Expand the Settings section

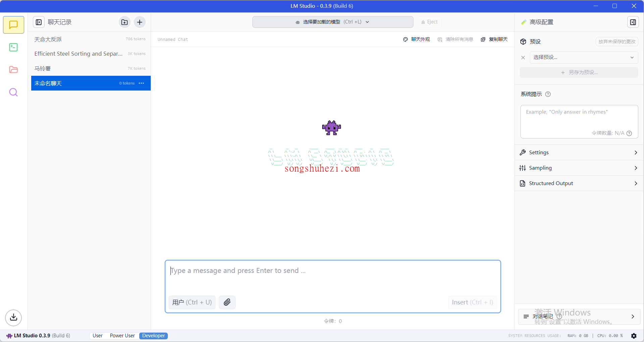[x=579, y=153]
